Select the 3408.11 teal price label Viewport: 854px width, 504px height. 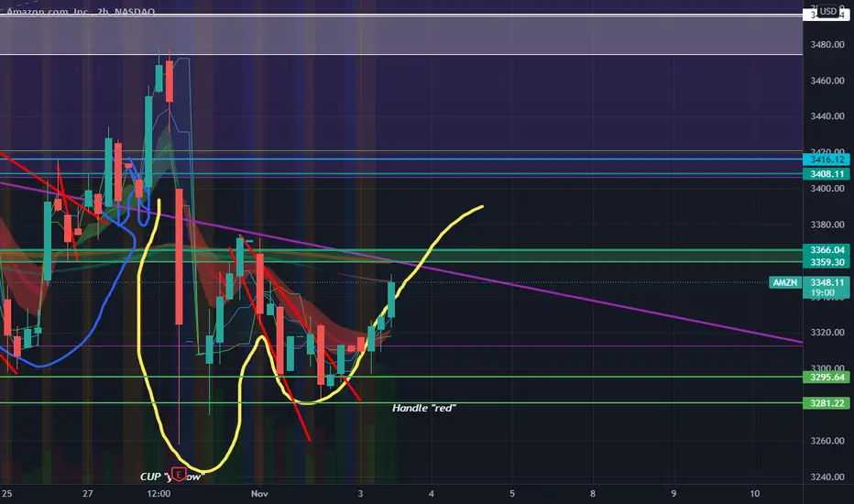[x=827, y=174]
